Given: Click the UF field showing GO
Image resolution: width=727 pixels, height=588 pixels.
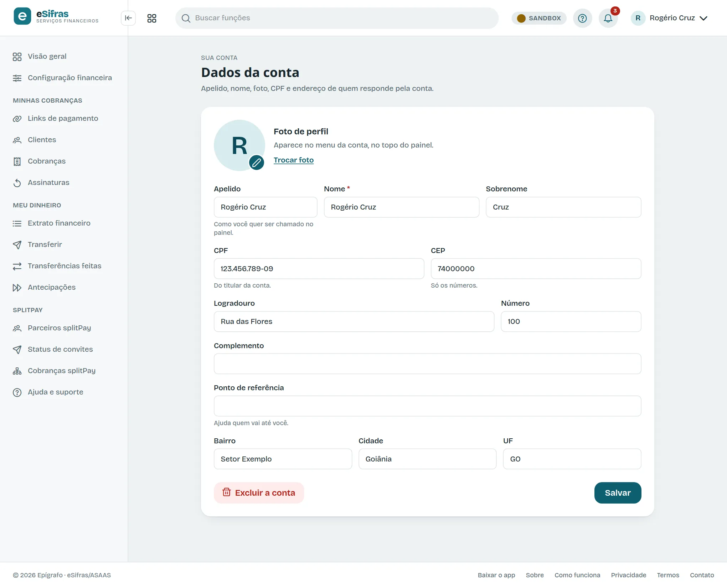Looking at the screenshot, I should click(x=572, y=459).
